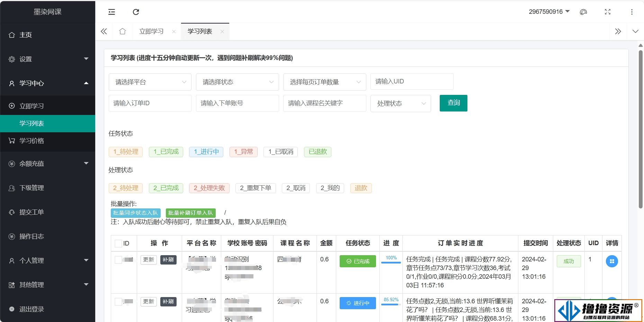Click the green 查询 button

[x=454, y=103]
